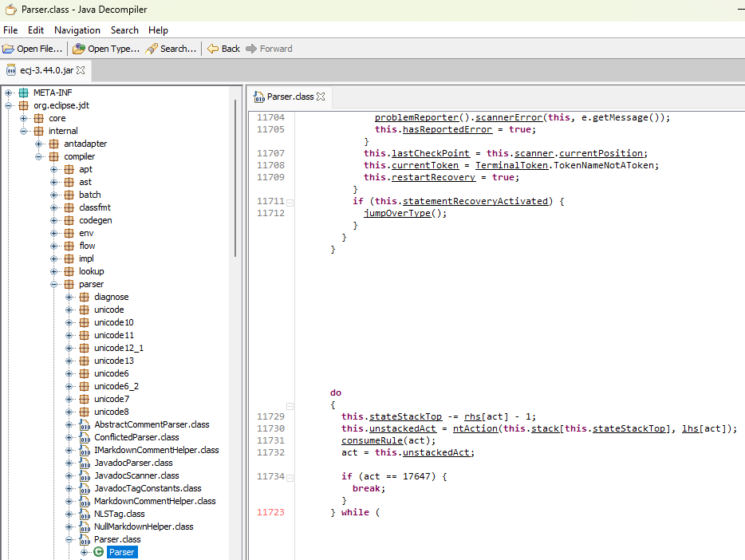Click the Forward arrow icon

tap(251, 49)
